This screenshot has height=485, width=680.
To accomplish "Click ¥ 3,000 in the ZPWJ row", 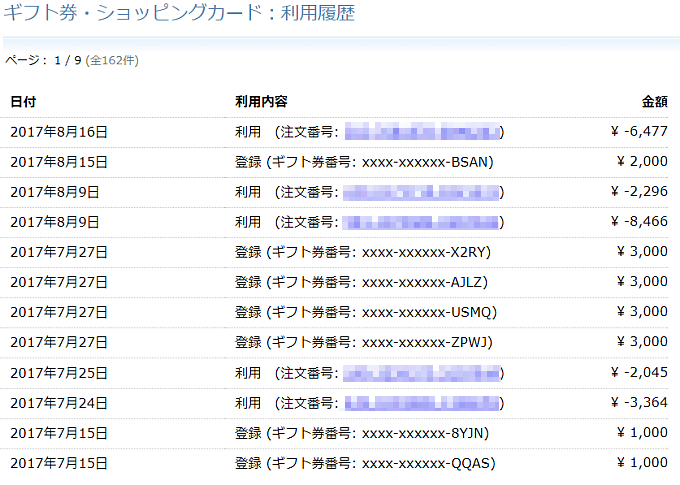I will [x=642, y=341].
